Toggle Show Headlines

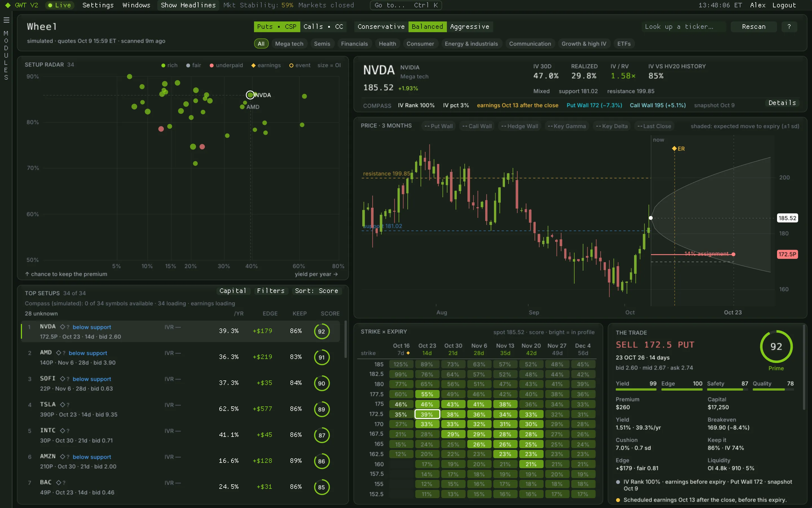[188, 5]
